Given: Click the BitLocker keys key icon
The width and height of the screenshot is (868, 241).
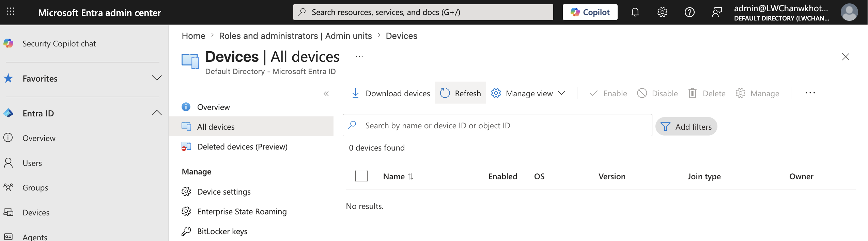Looking at the screenshot, I should pyautogui.click(x=186, y=231).
